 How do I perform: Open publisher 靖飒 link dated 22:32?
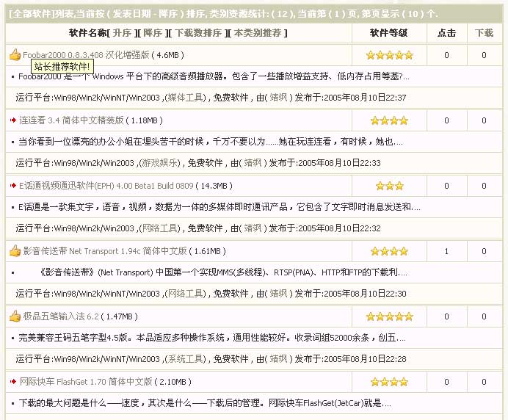click(253, 228)
